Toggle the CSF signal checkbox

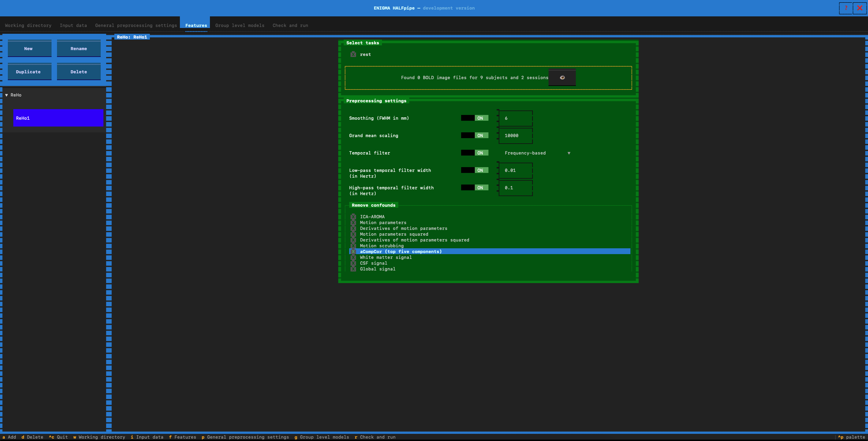353,263
